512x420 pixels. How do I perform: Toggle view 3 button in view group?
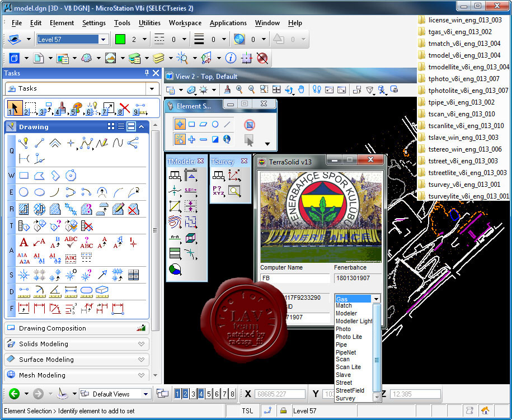pos(193,394)
